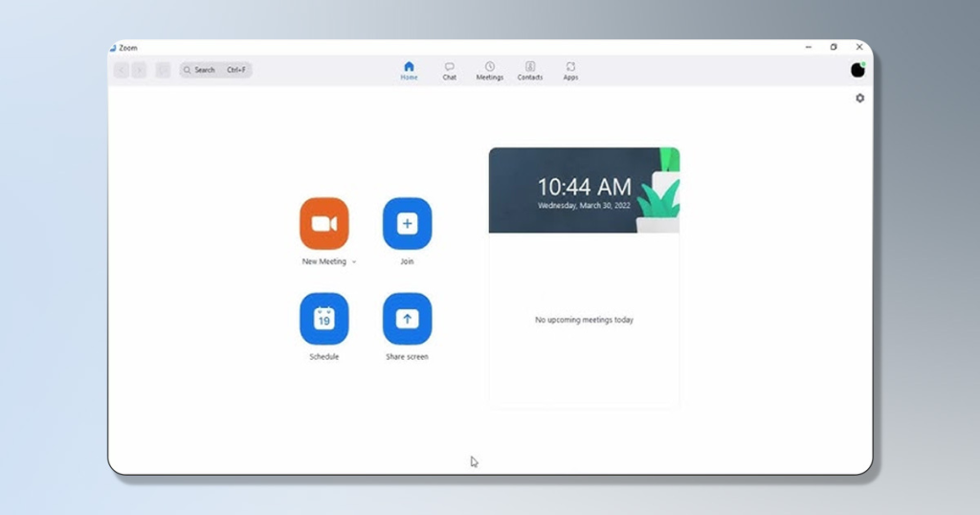Open the Apps tab
Image resolution: width=980 pixels, height=515 pixels.
[570, 71]
